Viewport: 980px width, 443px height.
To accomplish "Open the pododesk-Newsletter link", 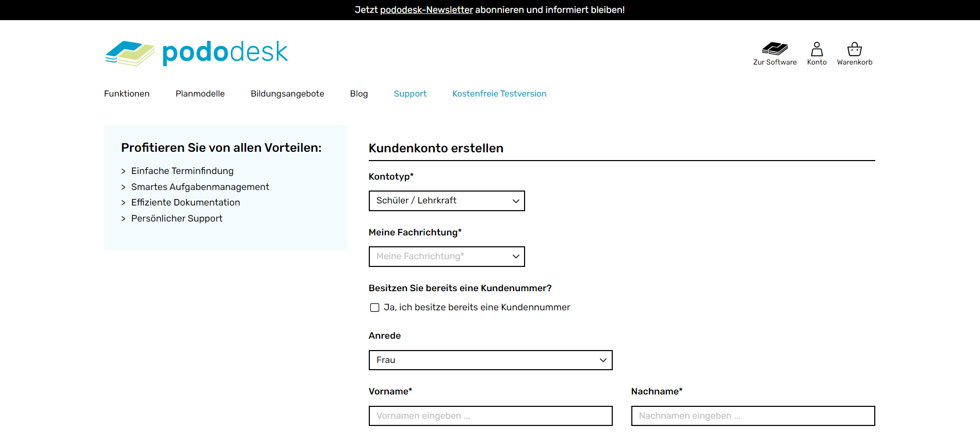I will point(427,10).
